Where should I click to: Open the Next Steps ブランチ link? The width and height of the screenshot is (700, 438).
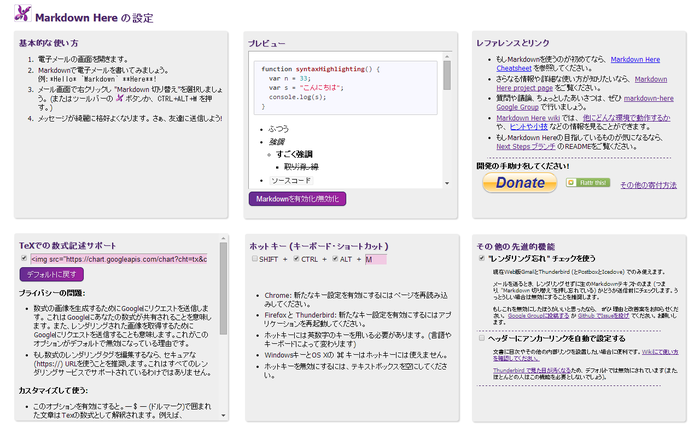pyautogui.click(x=526, y=146)
